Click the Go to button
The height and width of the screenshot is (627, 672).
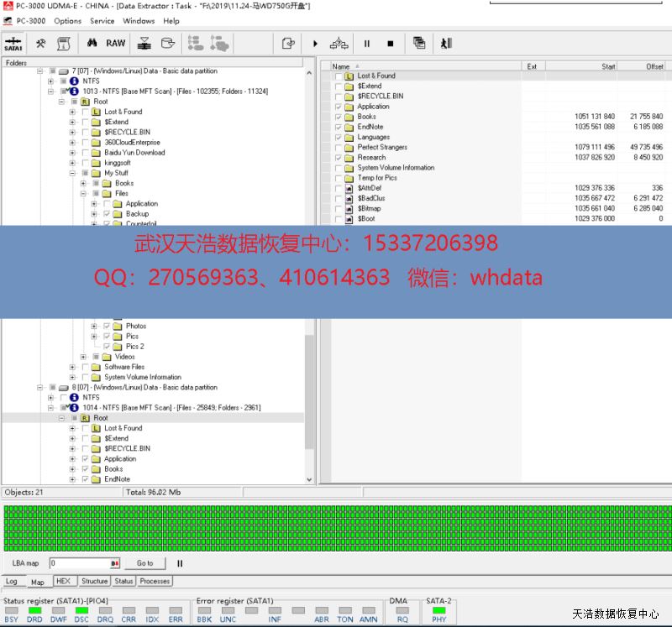tap(145, 563)
